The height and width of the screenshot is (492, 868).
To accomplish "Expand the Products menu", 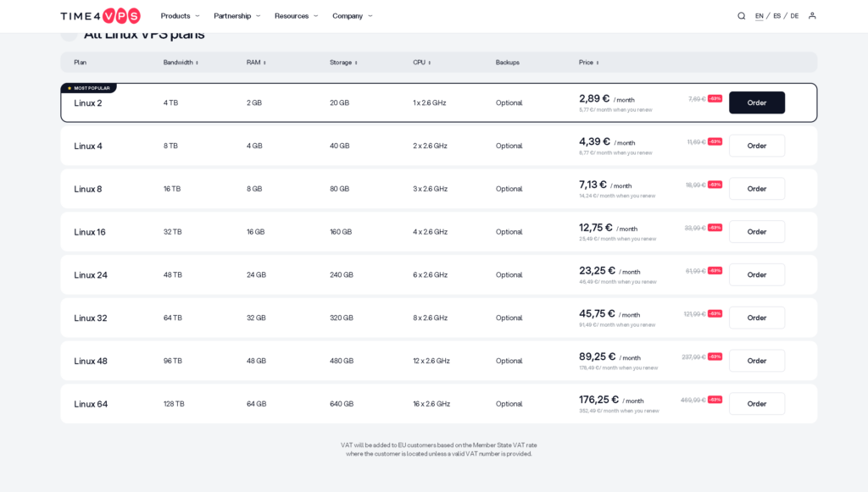I will pos(180,16).
